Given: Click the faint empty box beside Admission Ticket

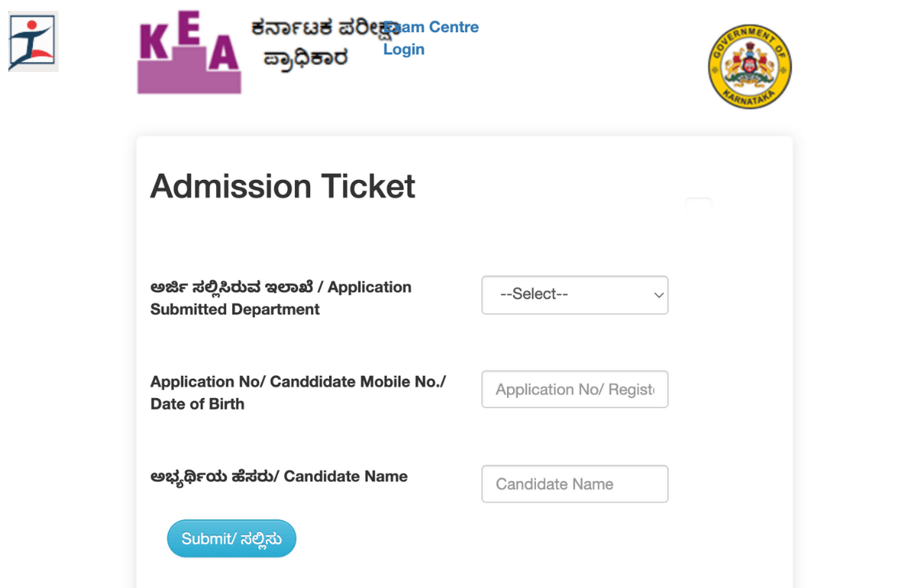Looking at the screenshot, I should 698,204.
